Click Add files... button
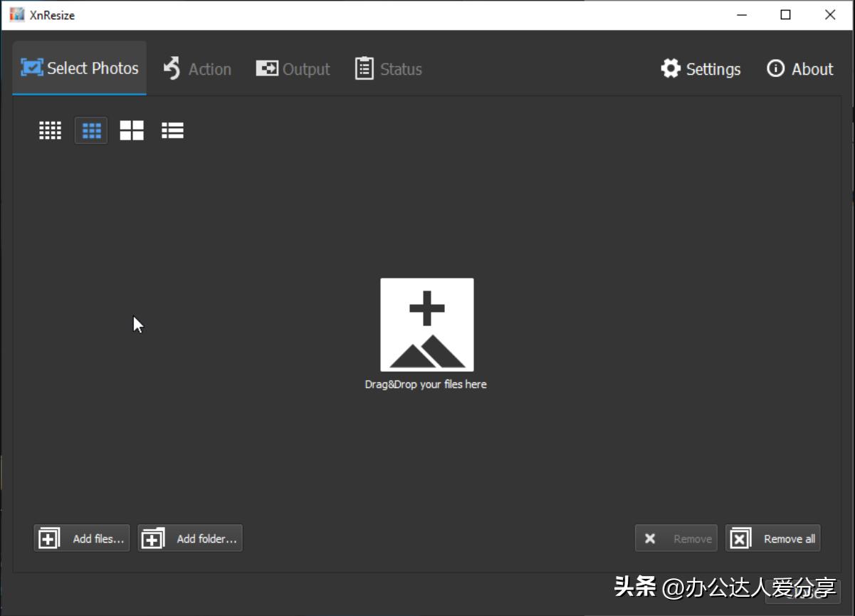Screen dimensions: 855x616 click(x=82, y=538)
